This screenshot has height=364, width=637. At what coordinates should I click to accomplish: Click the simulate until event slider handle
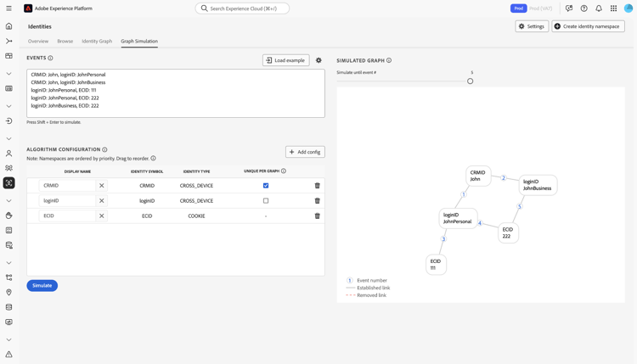tap(471, 81)
